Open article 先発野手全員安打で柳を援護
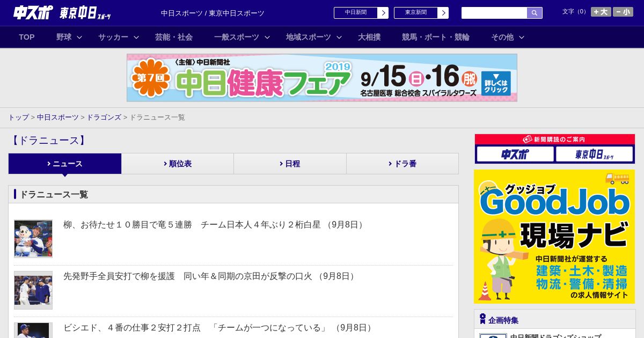This screenshot has height=338, width=644. [210, 276]
